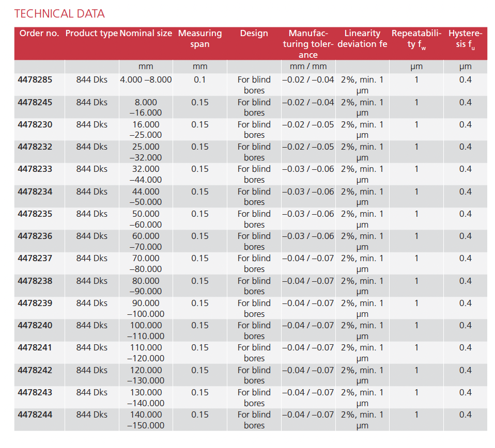Click the Design column header
This screenshot has height=448, width=495.
pos(254,34)
